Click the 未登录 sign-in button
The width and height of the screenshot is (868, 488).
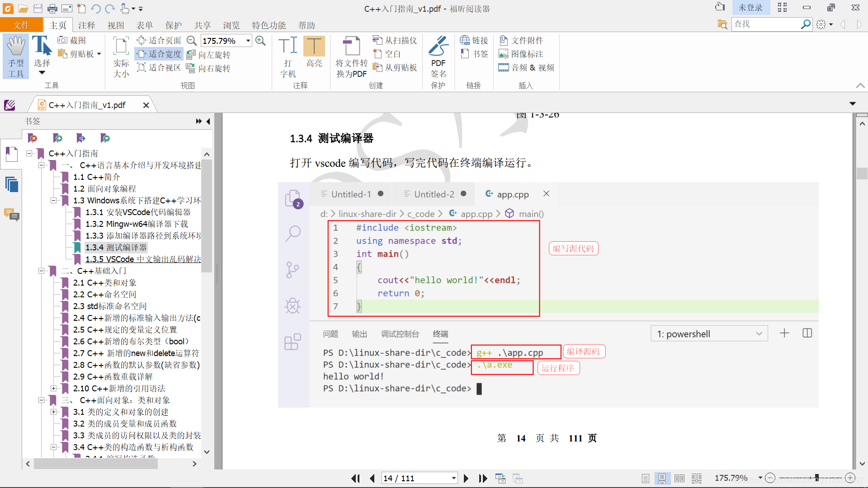(x=750, y=8)
